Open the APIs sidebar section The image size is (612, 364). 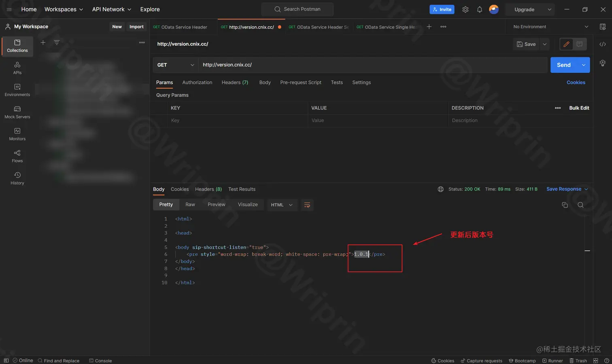point(17,68)
